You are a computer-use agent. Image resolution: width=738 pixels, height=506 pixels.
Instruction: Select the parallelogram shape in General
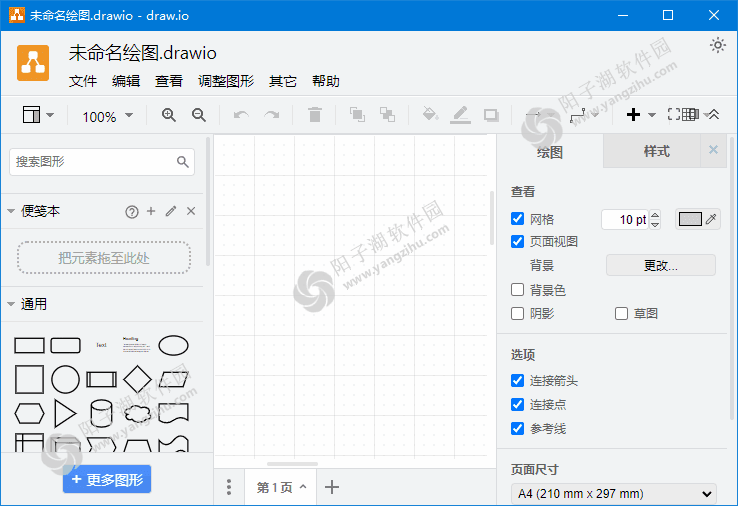point(173,379)
